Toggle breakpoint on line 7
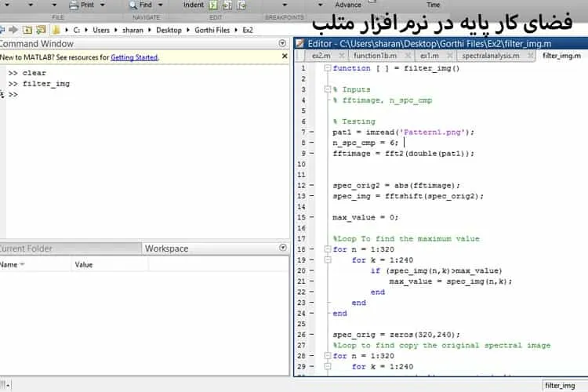 pos(311,132)
